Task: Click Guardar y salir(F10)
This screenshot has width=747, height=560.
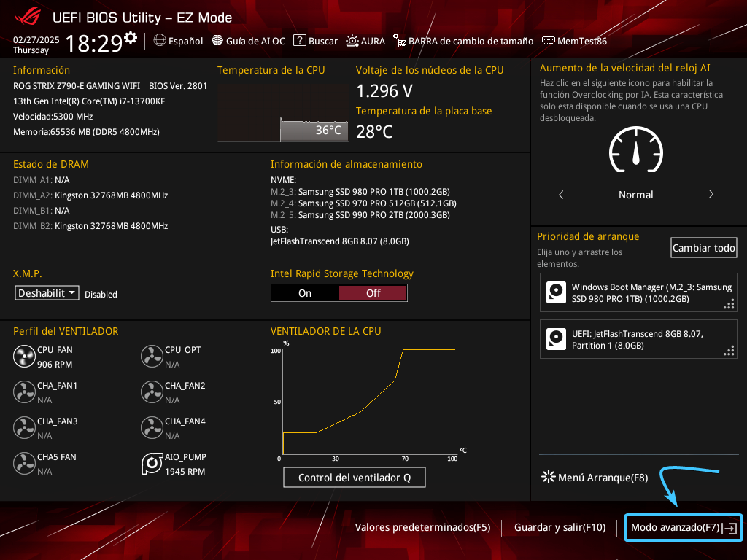Action: tap(560, 527)
